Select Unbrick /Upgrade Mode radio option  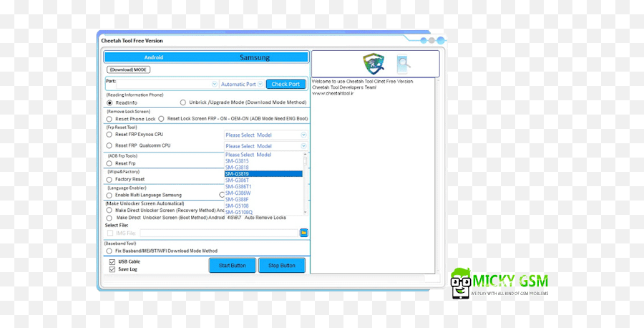click(x=183, y=102)
